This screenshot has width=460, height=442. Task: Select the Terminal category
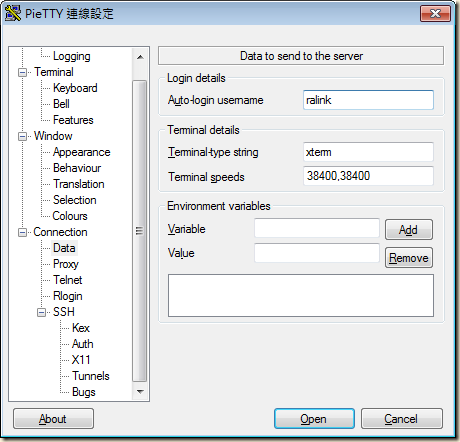click(x=54, y=72)
